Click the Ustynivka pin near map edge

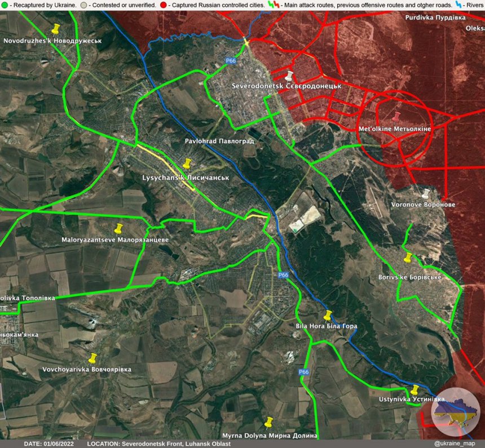[x=416, y=389]
